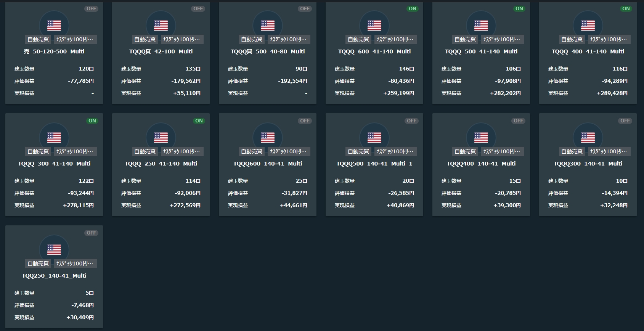The width and height of the screenshot is (644, 331).
Task: Toggle ON badge on TQQQ_500_41-140_Multi
Action: click(x=519, y=8)
